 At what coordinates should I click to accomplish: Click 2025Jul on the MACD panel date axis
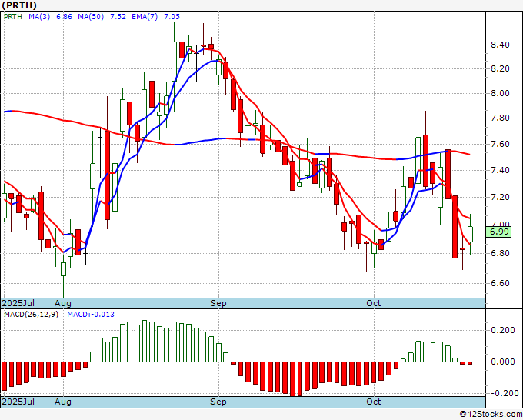(18, 402)
